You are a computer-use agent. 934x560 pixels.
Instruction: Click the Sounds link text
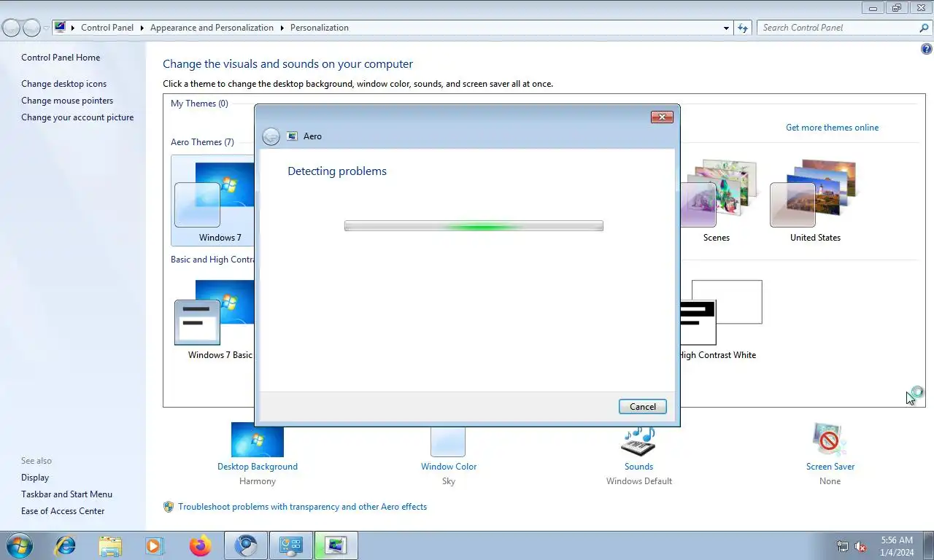point(638,467)
